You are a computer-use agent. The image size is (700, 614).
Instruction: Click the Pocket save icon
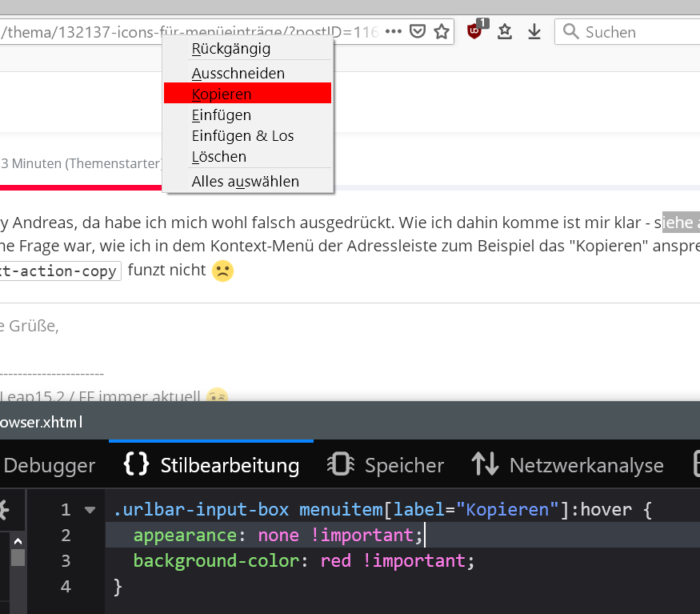417,32
